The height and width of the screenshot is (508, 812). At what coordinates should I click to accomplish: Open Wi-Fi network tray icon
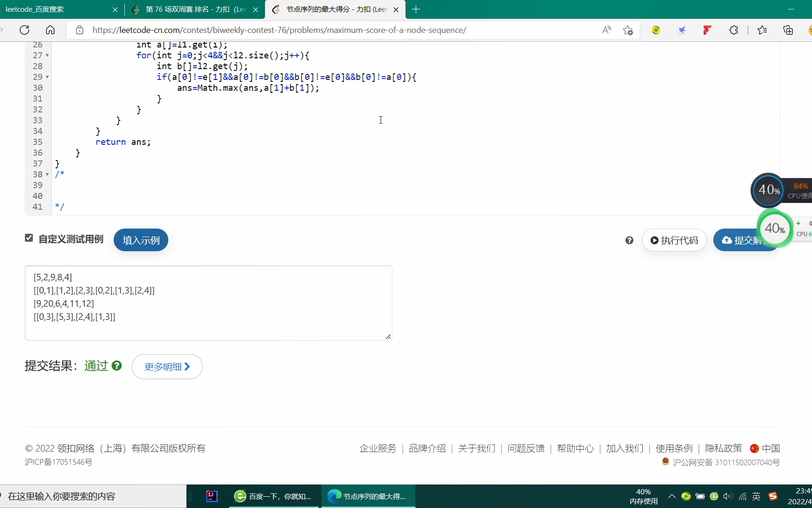pos(742,496)
